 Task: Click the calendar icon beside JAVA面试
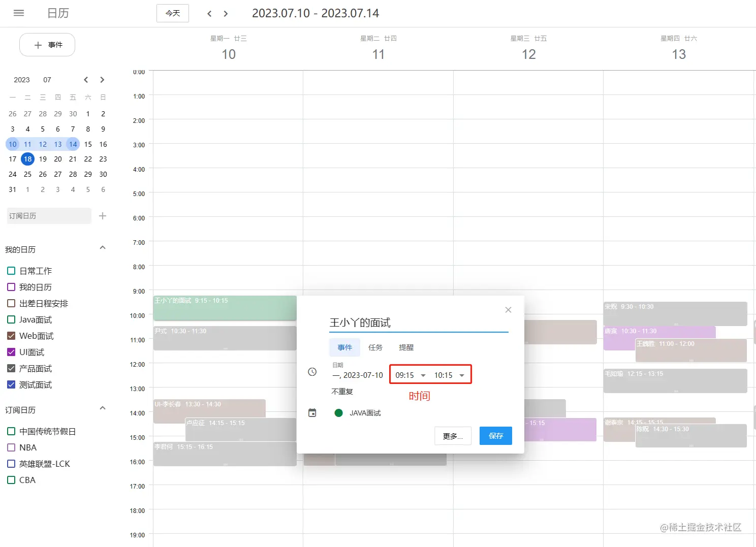tap(312, 413)
